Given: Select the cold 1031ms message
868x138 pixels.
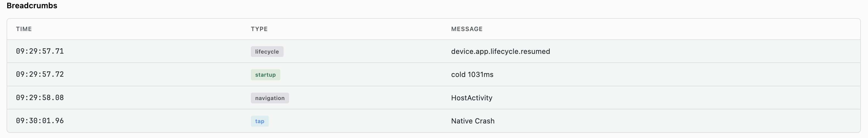Looking at the screenshot, I should tap(472, 74).
